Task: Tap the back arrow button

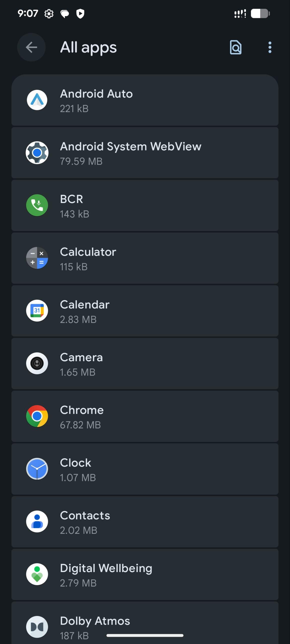Action: [31, 47]
